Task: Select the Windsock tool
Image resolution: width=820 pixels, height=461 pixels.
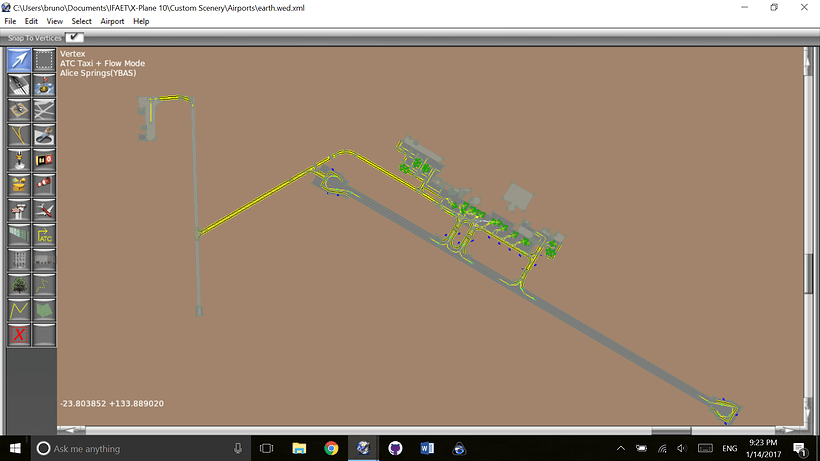Action: (44, 185)
